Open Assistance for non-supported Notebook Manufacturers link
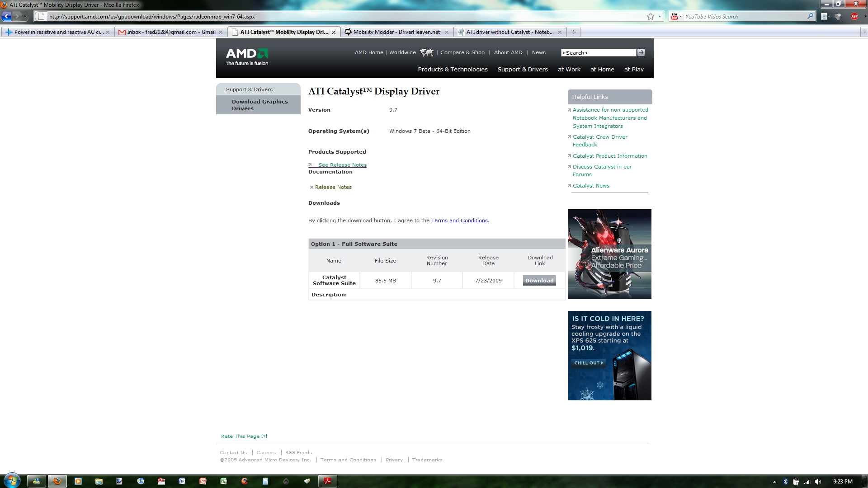The image size is (868, 488). (x=610, y=118)
